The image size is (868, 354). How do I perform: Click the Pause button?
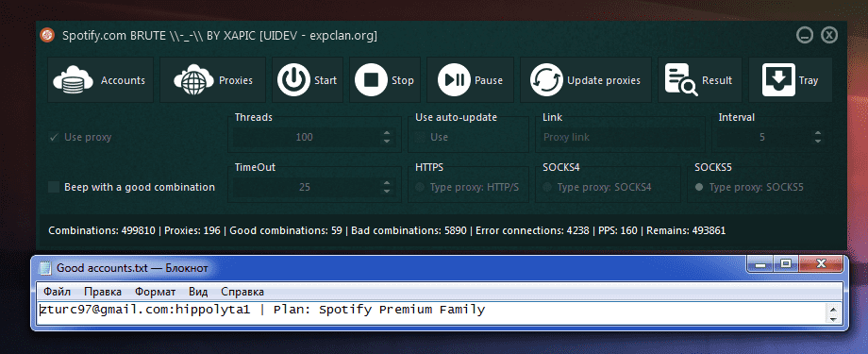[x=470, y=80]
